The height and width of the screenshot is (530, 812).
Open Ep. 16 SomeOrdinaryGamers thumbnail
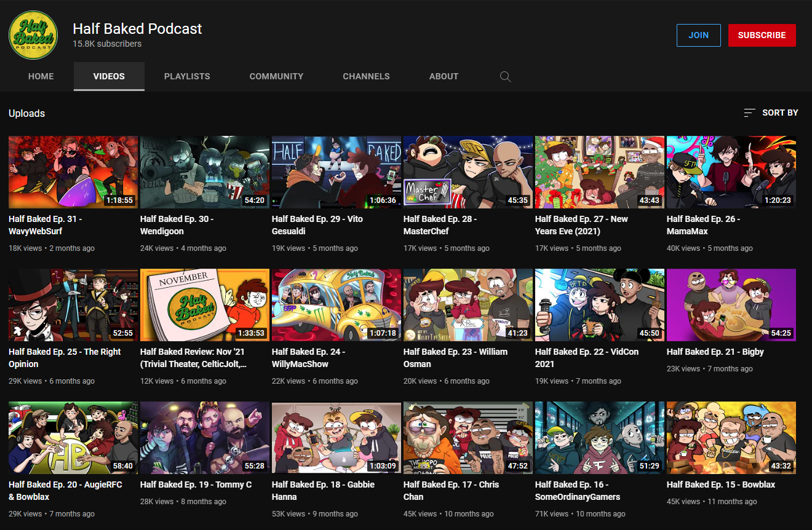pyautogui.click(x=600, y=438)
